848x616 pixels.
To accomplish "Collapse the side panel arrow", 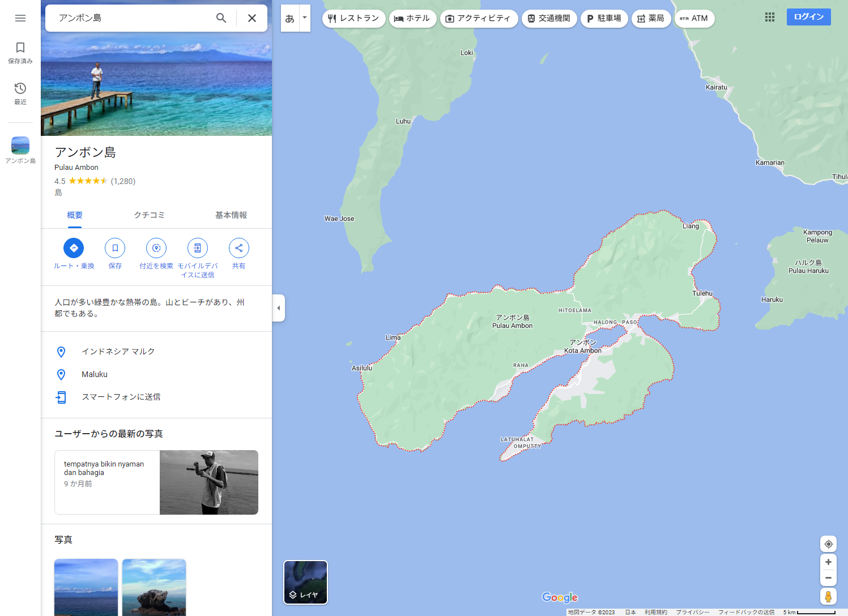I will [x=278, y=308].
